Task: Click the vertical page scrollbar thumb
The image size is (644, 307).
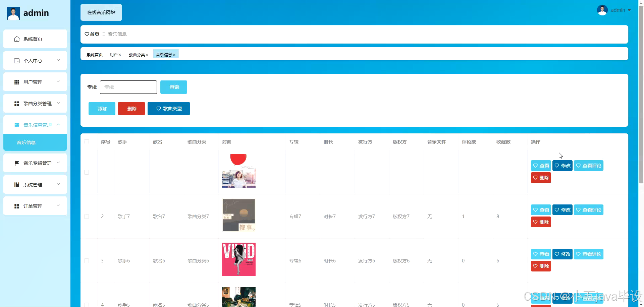Action: coord(641,94)
